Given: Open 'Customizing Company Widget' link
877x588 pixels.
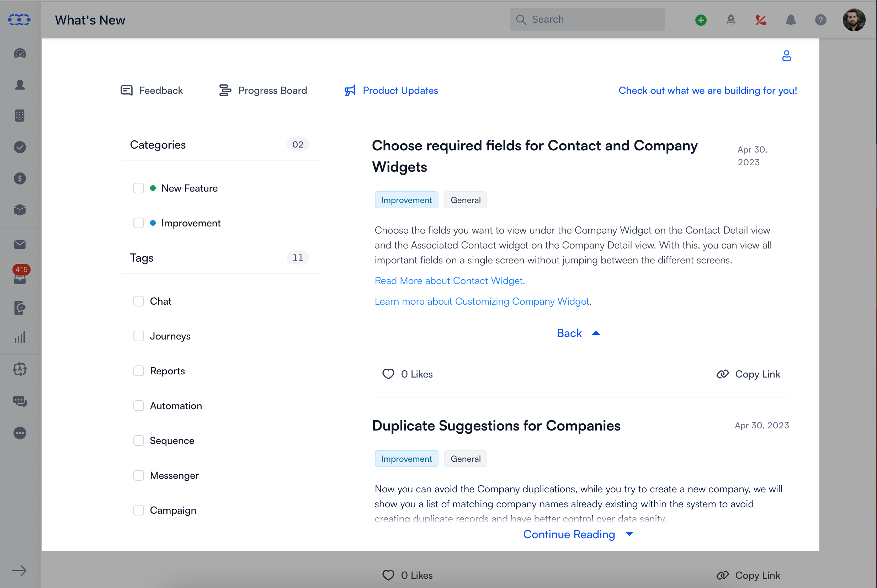Looking at the screenshot, I should [482, 301].
